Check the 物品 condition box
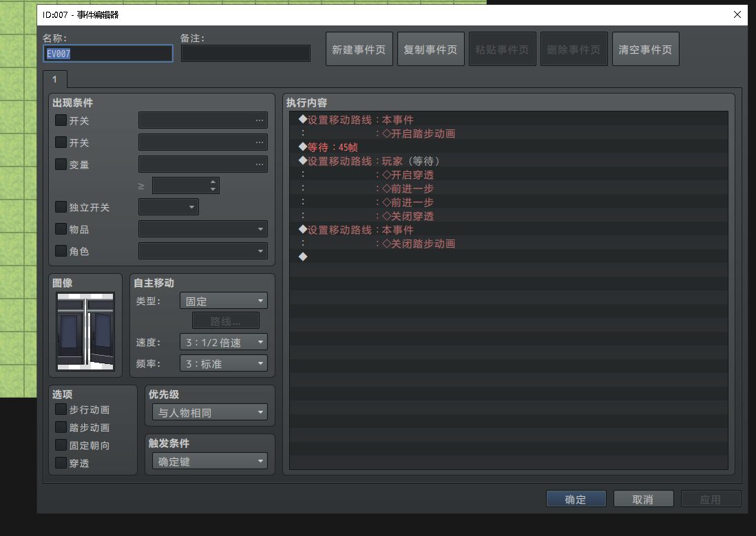 click(x=61, y=229)
